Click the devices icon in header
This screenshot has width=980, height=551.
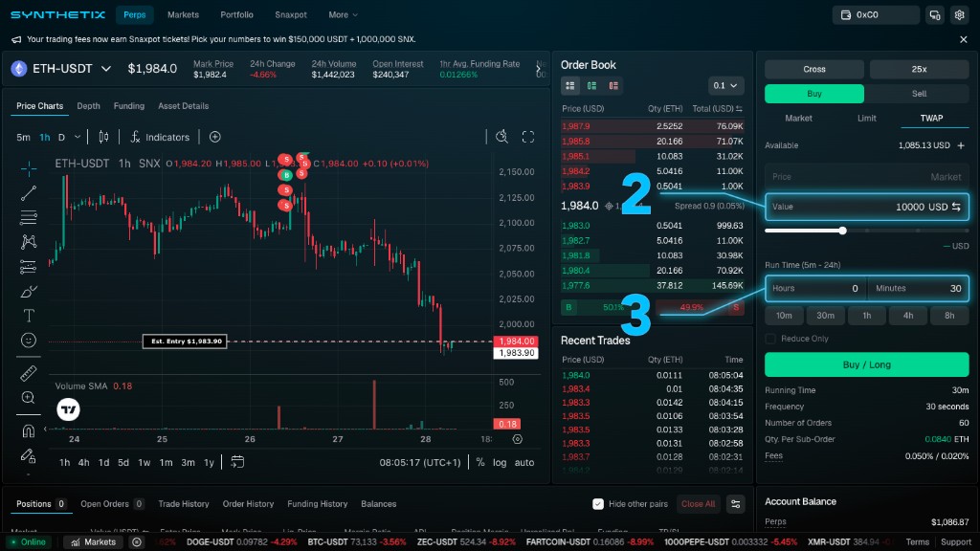(x=935, y=15)
